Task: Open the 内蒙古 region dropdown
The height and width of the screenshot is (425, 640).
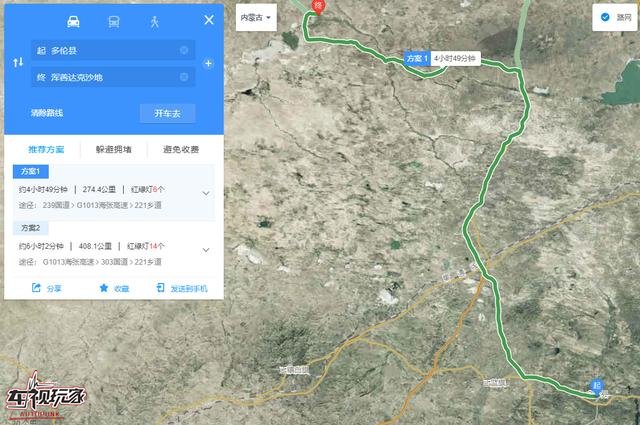Action: tap(256, 18)
